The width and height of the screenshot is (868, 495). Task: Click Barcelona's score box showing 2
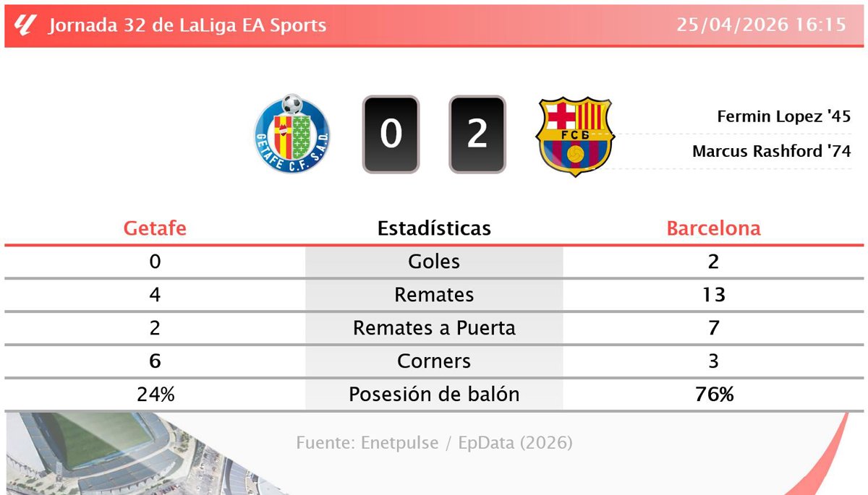477,134
